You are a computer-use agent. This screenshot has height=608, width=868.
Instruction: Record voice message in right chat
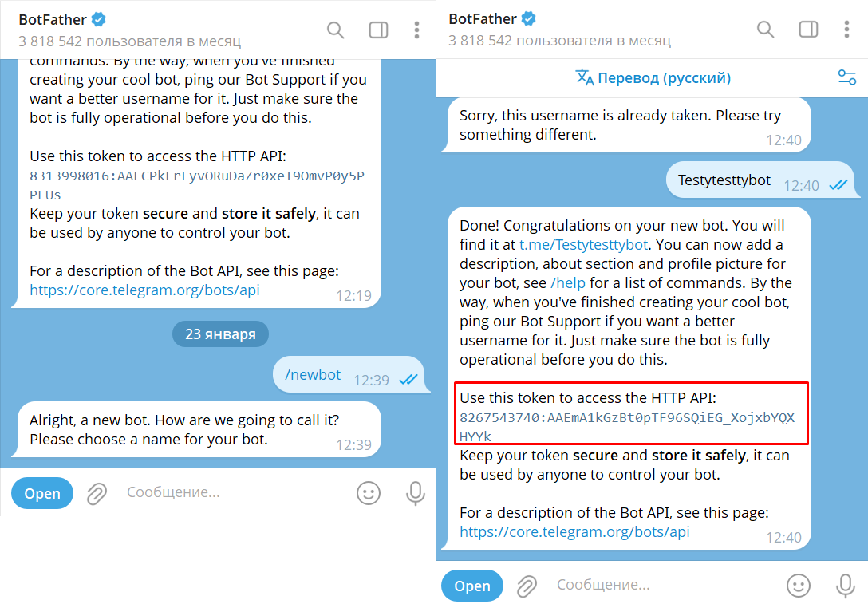pyautogui.click(x=845, y=586)
